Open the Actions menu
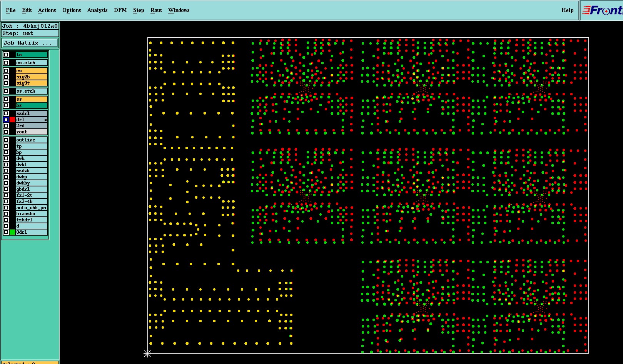Screen dimensions: 623x364 tap(47, 10)
